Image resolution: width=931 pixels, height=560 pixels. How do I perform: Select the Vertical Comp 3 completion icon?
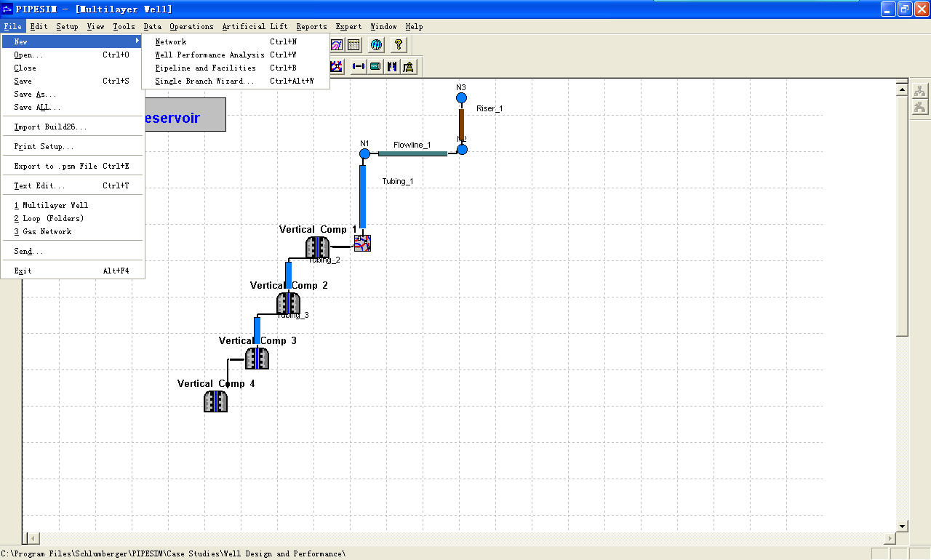(257, 359)
